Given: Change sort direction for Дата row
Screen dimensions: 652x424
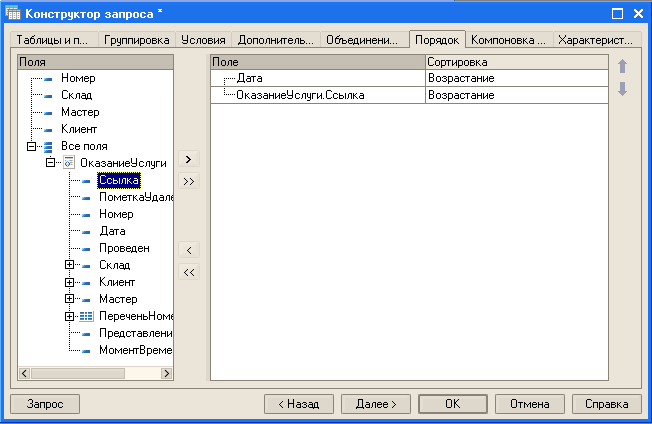Looking at the screenshot, I should pyautogui.click(x=515, y=77).
